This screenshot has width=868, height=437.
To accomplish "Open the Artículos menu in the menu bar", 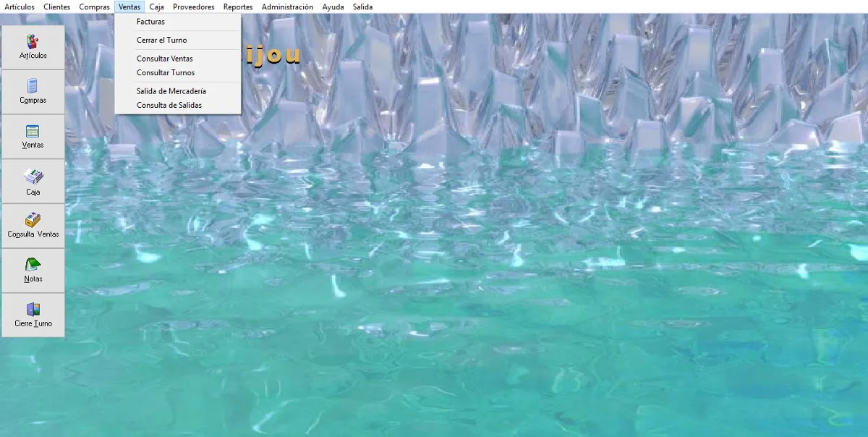I will click(20, 7).
